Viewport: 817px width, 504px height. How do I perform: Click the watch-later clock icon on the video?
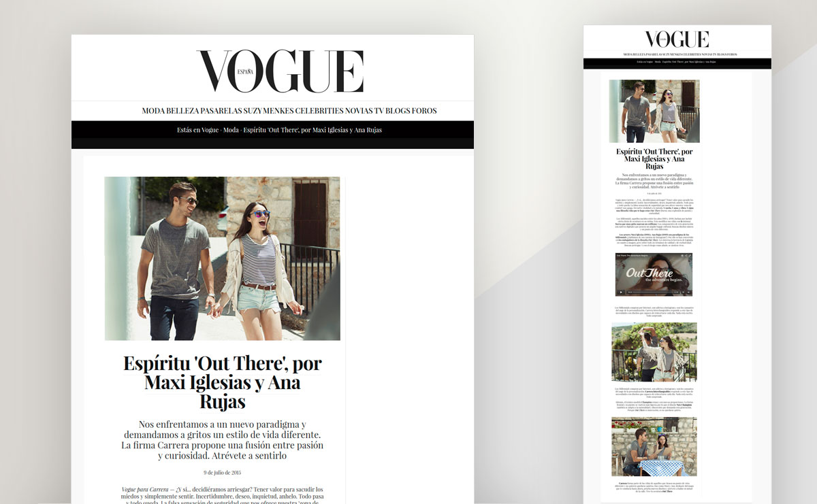click(x=682, y=256)
